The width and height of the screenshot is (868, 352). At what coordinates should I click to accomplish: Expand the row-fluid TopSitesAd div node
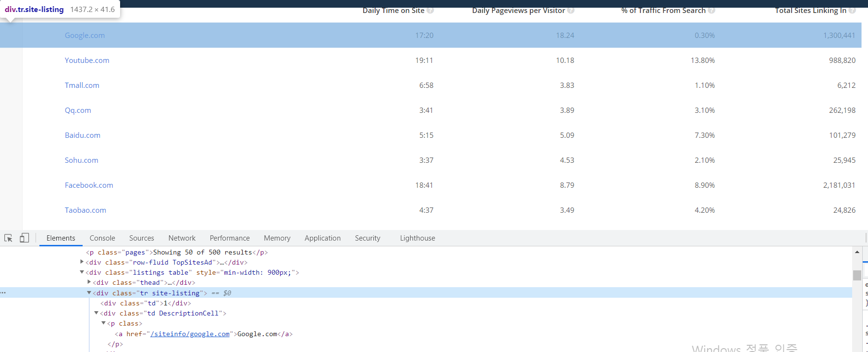click(82, 262)
